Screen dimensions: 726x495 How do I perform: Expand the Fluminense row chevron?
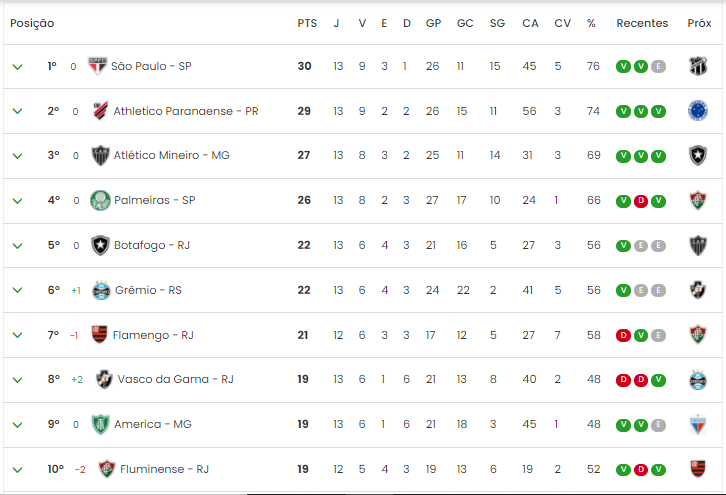pos(18,470)
